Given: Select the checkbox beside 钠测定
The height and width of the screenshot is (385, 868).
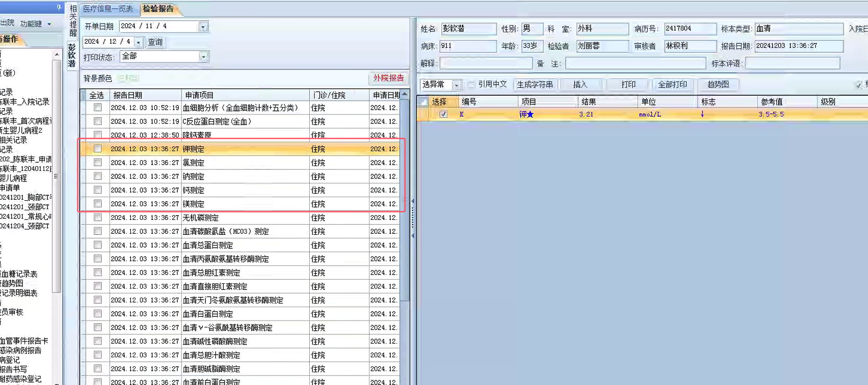Looking at the screenshot, I should click(x=97, y=176).
